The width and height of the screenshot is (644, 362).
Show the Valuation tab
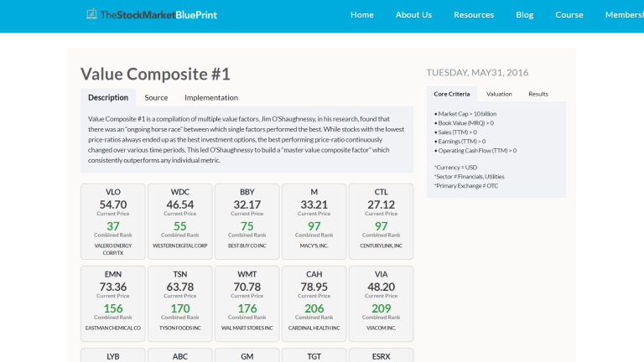coord(499,94)
